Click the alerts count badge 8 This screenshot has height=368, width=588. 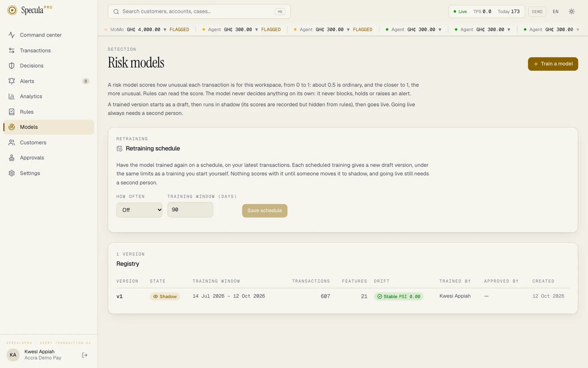coord(86,81)
